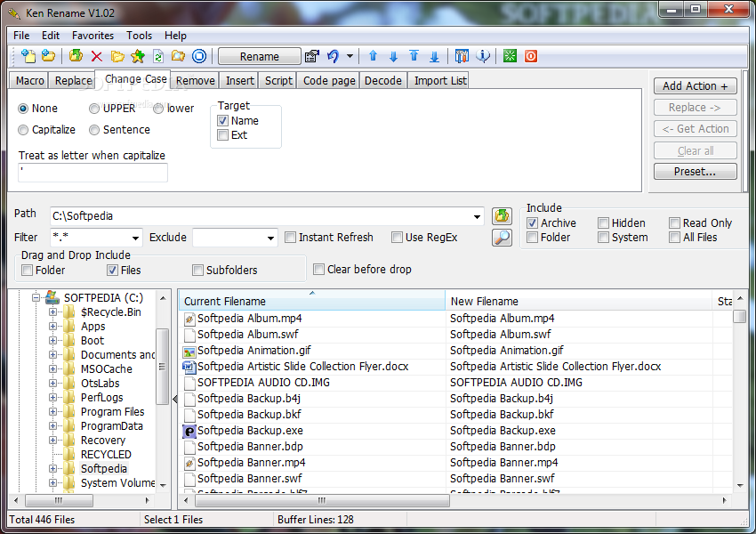
Task: Check the Read Only include checkbox
Action: point(674,222)
